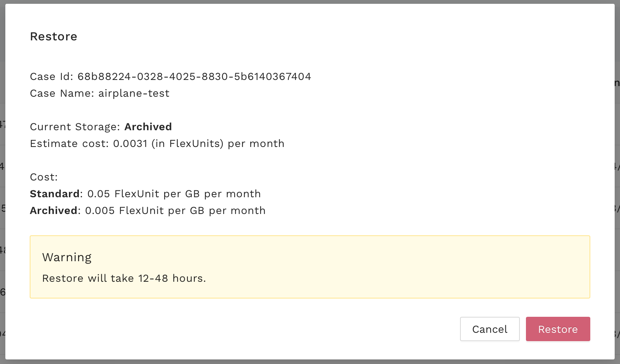Click the bold Archived current storage value
This screenshot has width=620, height=364.
pyautogui.click(x=148, y=127)
